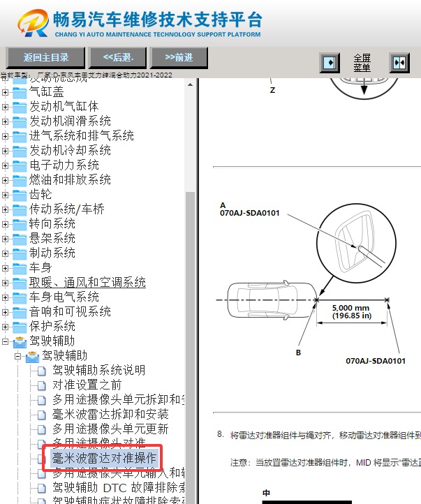Expand the 发动机冷却系统 node
The image size is (421, 504).
tap(5, 151)
